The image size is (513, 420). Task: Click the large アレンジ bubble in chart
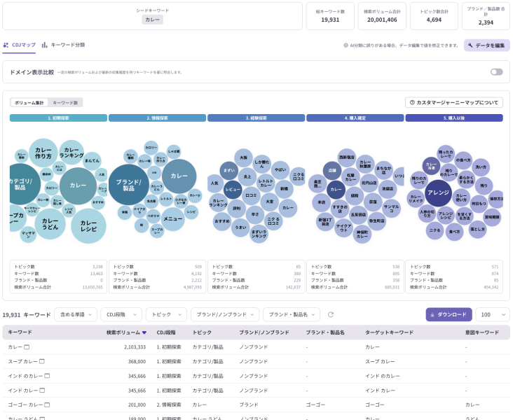point(438,192)
